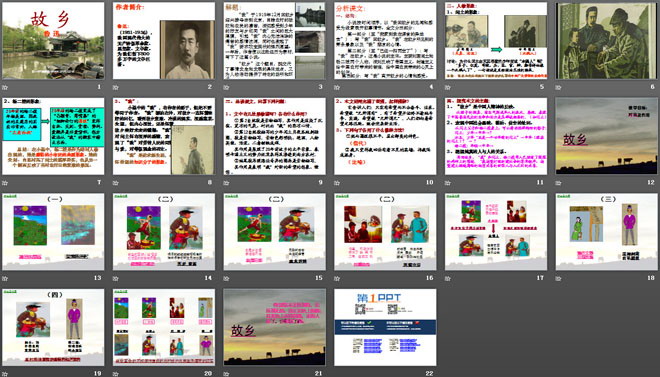
Task: Click the animation star icon under slide 3
Action: tap(226, 87)
